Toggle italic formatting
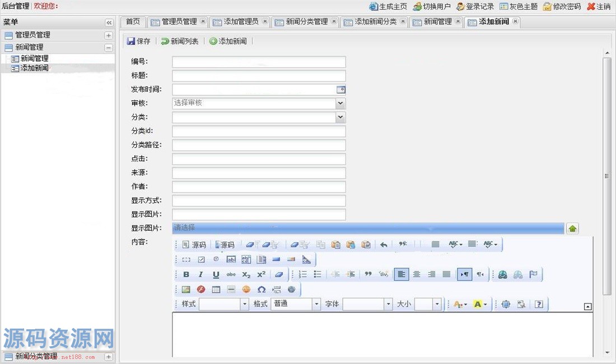This screenshot has width=616, height=364. tap(201, 274)
